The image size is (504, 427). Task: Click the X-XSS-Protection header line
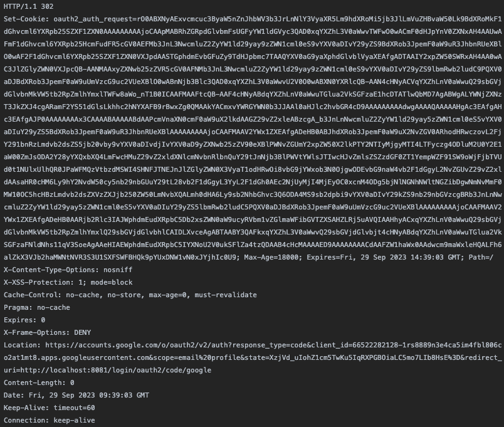point(68,282)
